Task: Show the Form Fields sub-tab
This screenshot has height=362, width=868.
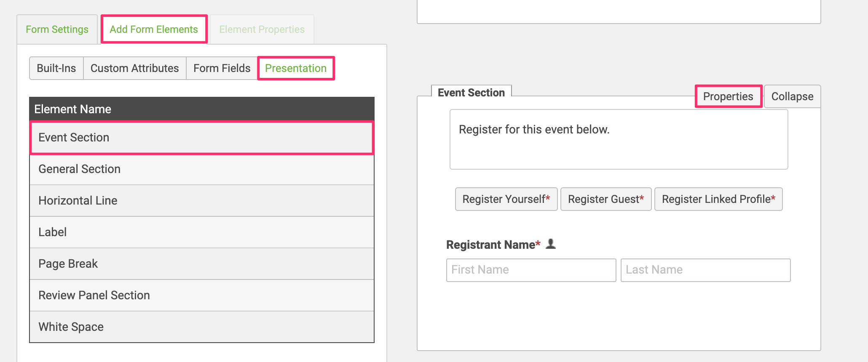Action: [x=222, y=68]
